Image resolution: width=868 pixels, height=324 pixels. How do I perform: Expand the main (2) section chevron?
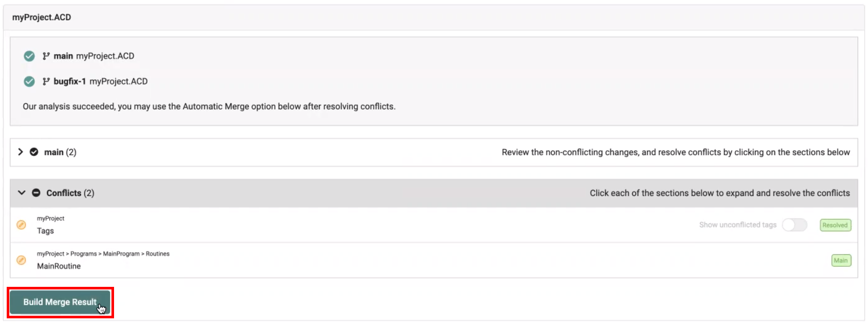[21, 152]
